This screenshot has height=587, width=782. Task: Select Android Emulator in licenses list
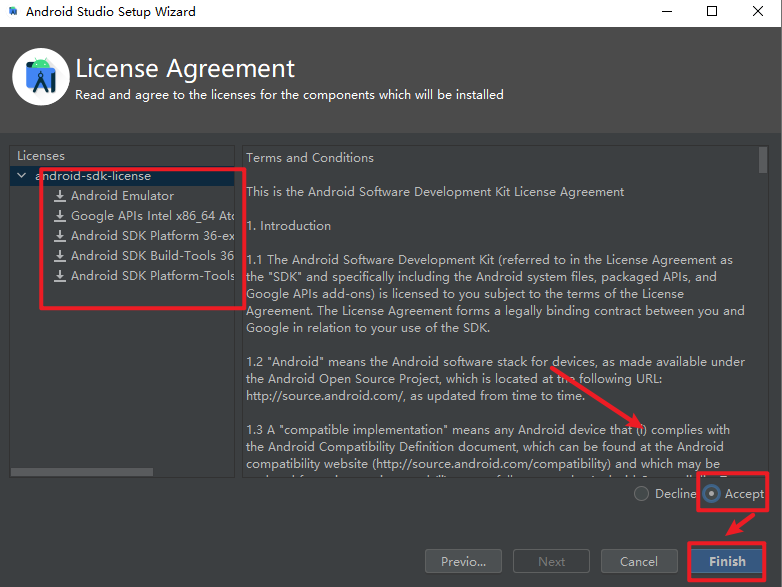pos(122,196)
